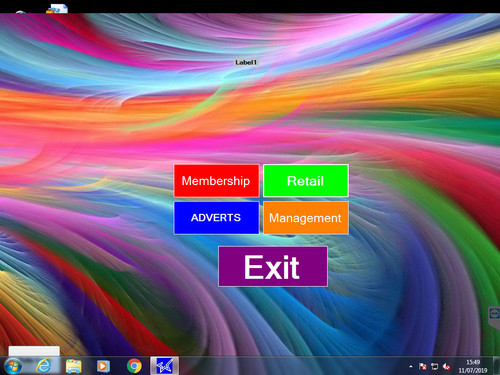The image size is (500, 375).
Task: Launch Google Chrome from the taskbar
Action: pos(134,366)
